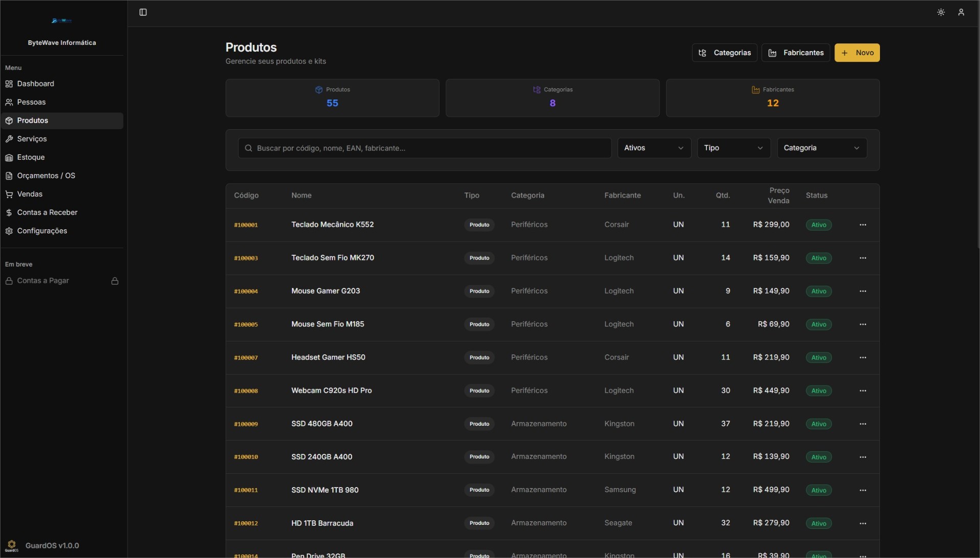Focus the product search field
This screenshot has height=558, width=980.
(424, 148)
